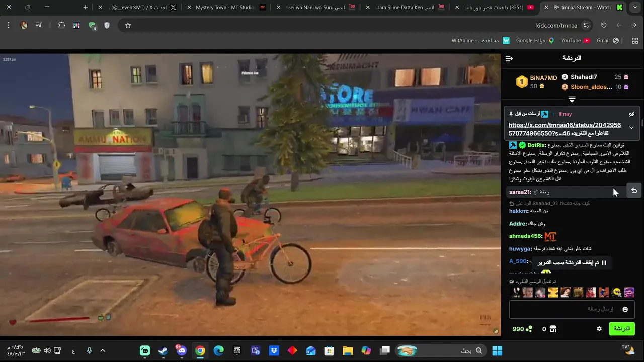The height and width of the screenshot is (362, 644).
Task: Expand the pinned message chevron
Action: [x=631, y=128]
